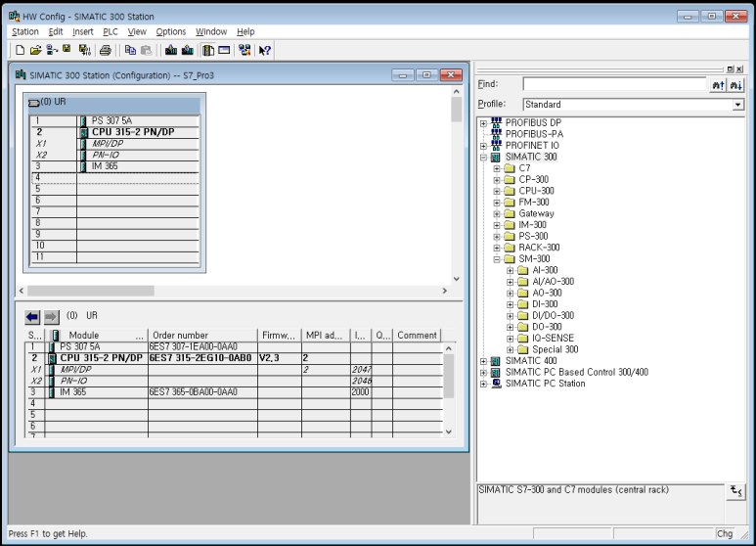Expand the AI-300 folder

click(511, 271)
